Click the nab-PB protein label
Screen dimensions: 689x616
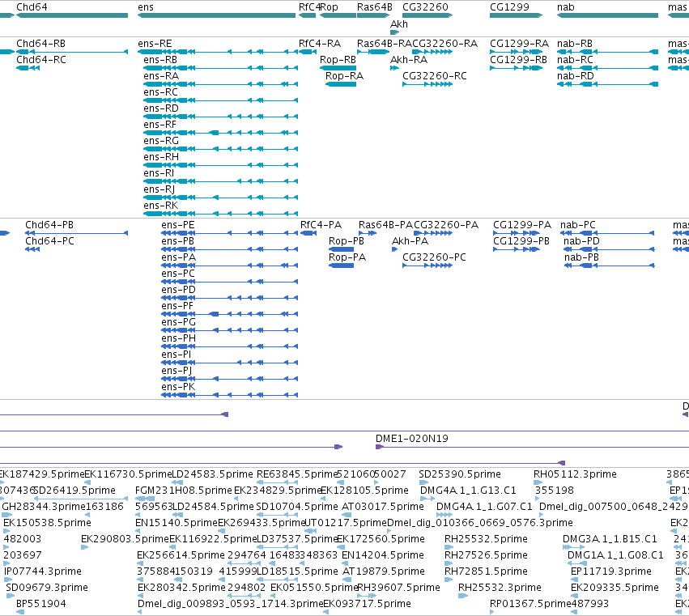pos(581,257)
